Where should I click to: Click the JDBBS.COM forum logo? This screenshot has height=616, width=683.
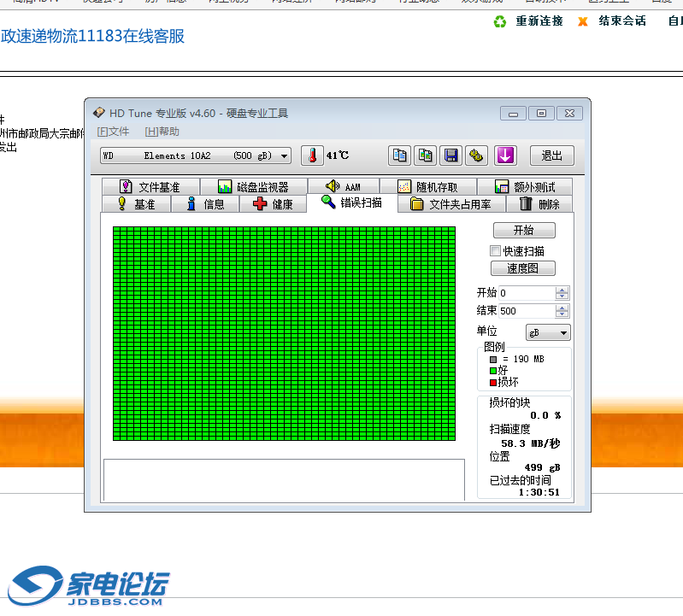[x=89, y=585]
